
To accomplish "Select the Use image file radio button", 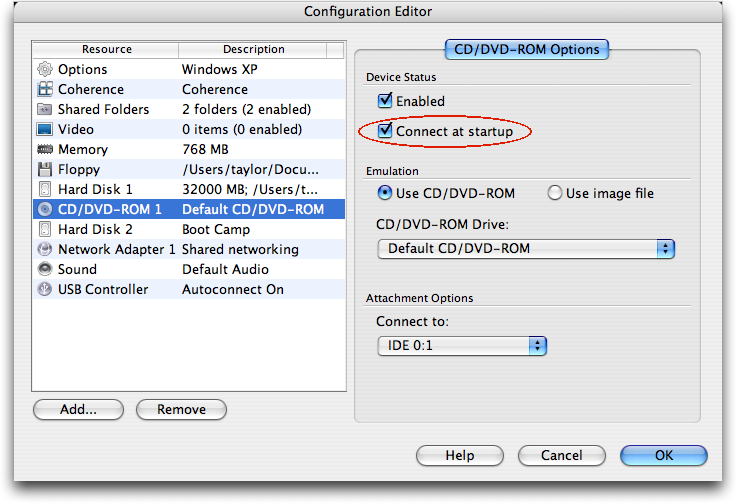I will click(x=554, y=193).
